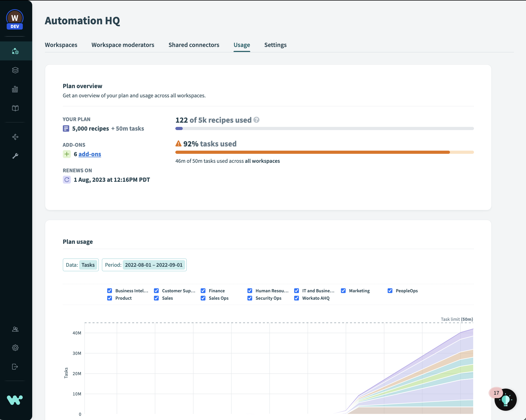
Task: Open the lightbulb tips widget
Action: 505,400
